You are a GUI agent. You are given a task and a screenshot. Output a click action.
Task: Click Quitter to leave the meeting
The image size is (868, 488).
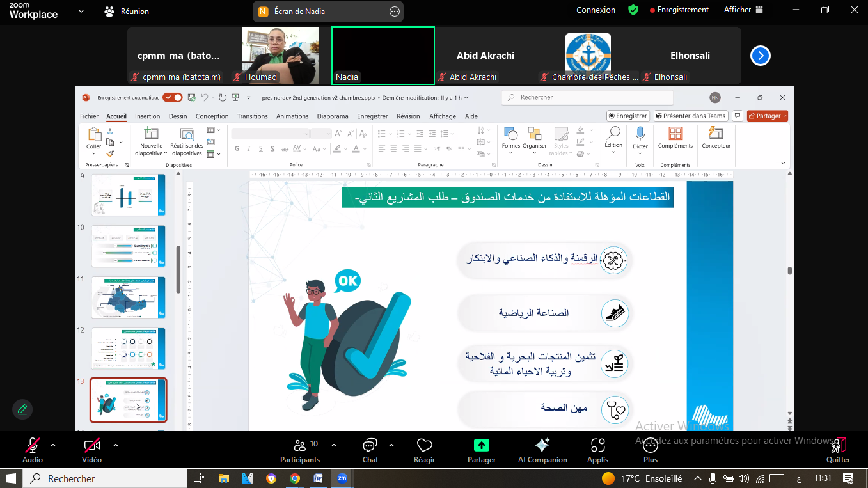click(838, 450)
